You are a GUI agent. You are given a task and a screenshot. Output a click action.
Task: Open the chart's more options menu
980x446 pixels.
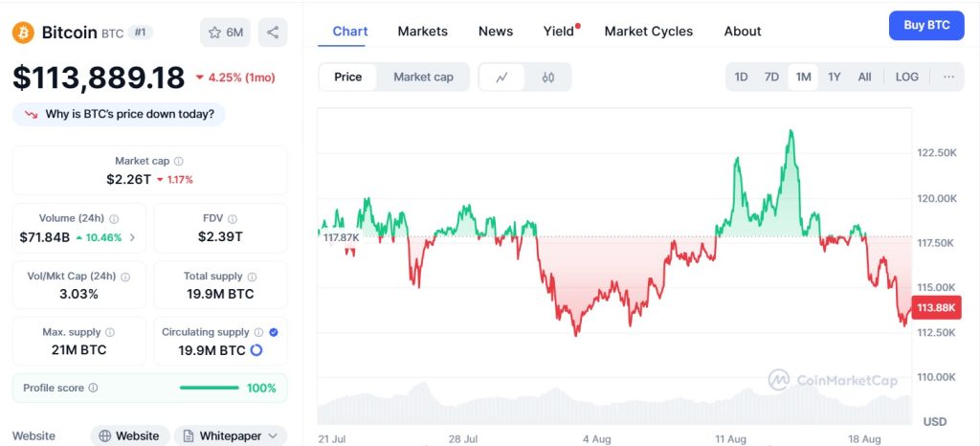948,77
